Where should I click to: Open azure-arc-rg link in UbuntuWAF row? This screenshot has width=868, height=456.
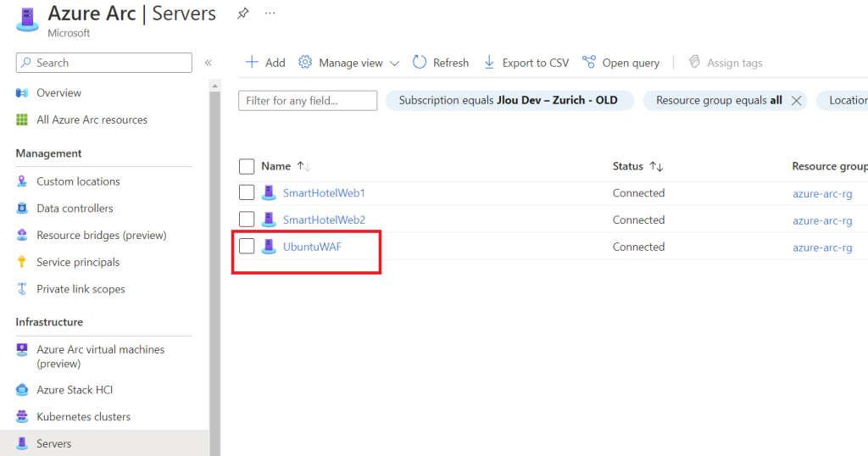[822, 247]
